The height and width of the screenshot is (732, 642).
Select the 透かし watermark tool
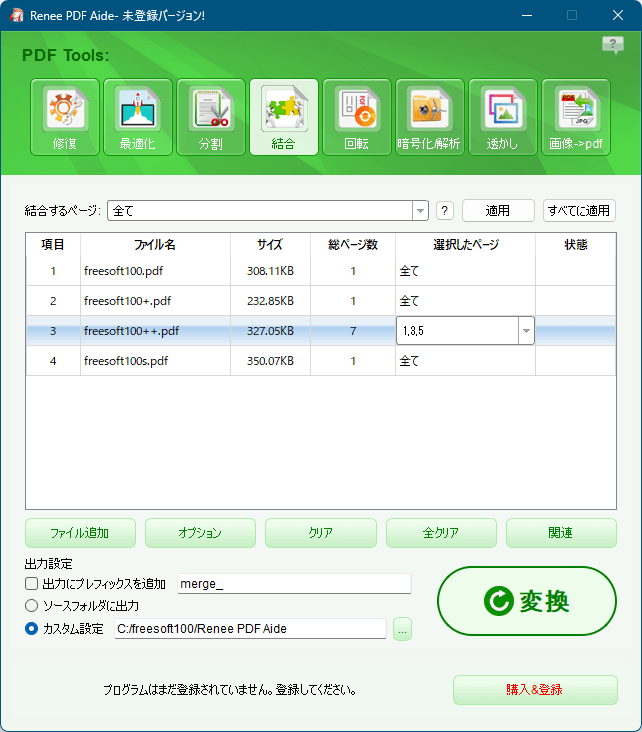pyautogui.click(x=502, y=117)
